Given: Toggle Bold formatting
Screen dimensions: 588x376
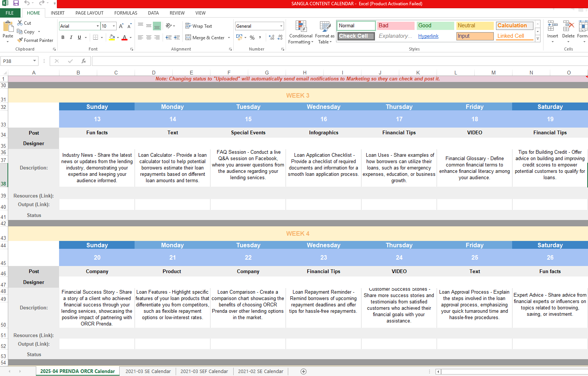Looking at the screenshot, I should 63,37.
